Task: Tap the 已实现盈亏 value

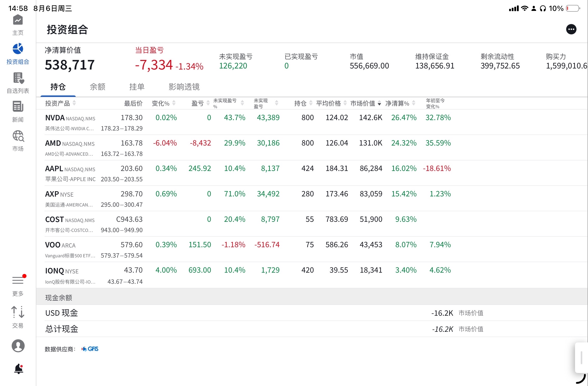Action: pos(286,66)
